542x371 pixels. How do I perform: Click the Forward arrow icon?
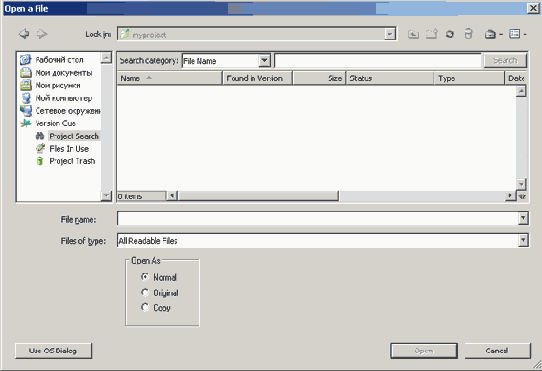click(x=42, y=34)
